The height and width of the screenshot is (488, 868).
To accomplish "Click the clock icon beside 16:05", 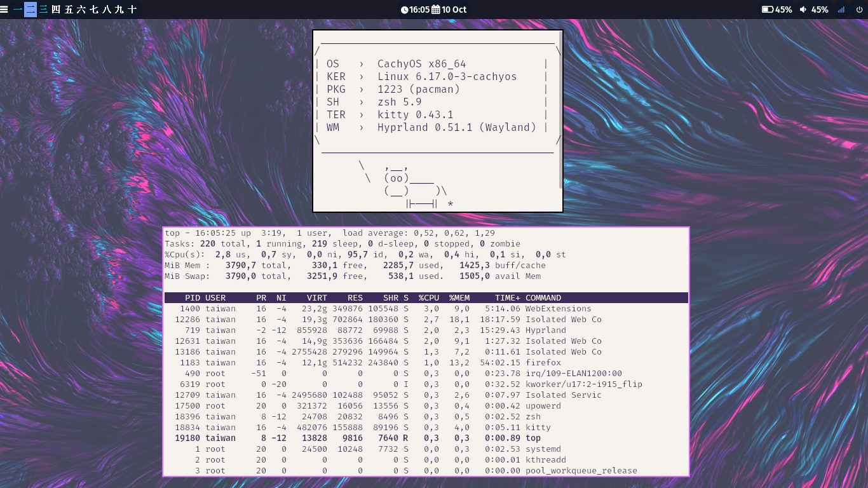I will [404, 10].
